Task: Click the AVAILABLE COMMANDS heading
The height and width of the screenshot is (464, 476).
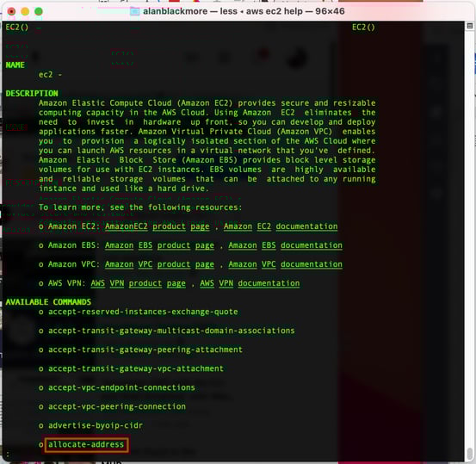Action: 48,302
